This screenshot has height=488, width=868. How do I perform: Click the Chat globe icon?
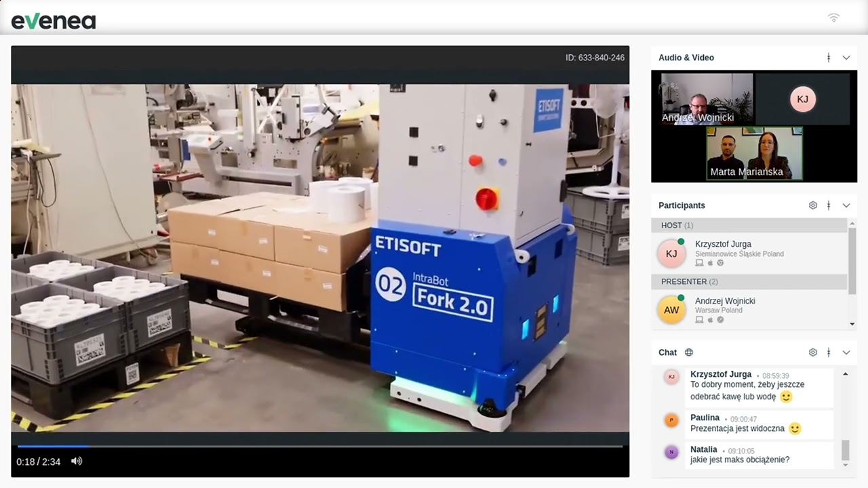pos(689,352)
